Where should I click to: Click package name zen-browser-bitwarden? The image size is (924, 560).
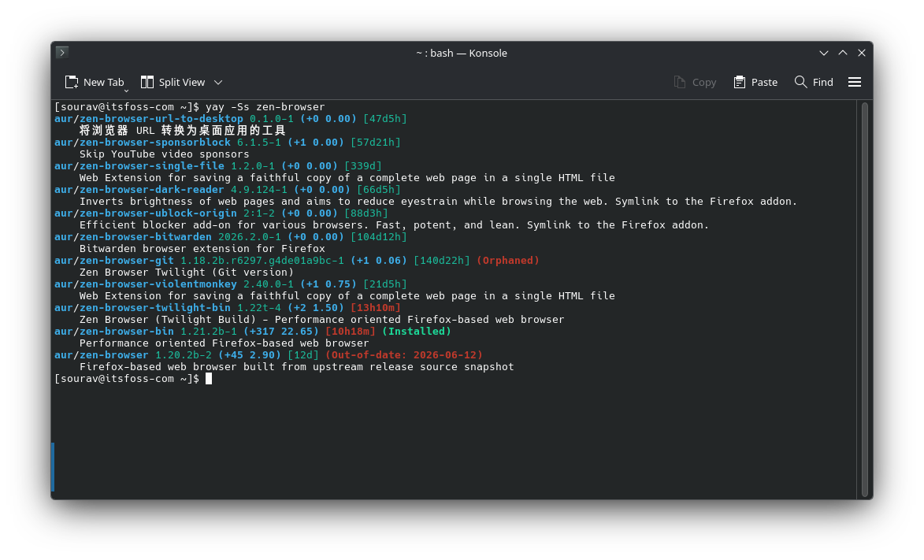click(x=146, y=236)
